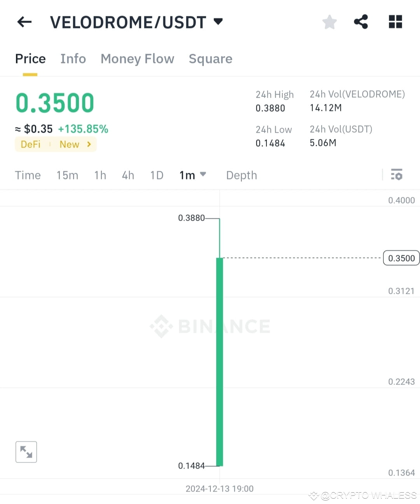
Task: Open the 1m interval dropdown
Action: coord(192,175)
